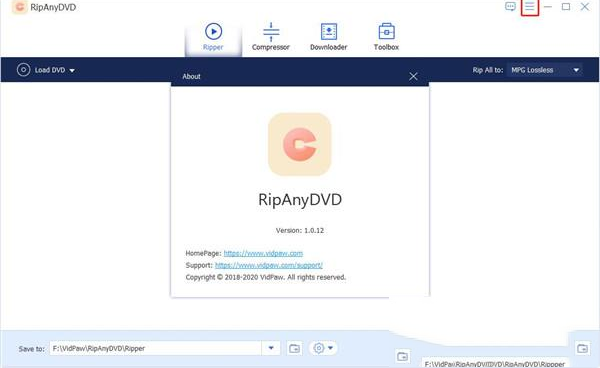Click the folder icon at far bottom right
The height and width of the screenshot is (368, 600).
coord(582,348)
